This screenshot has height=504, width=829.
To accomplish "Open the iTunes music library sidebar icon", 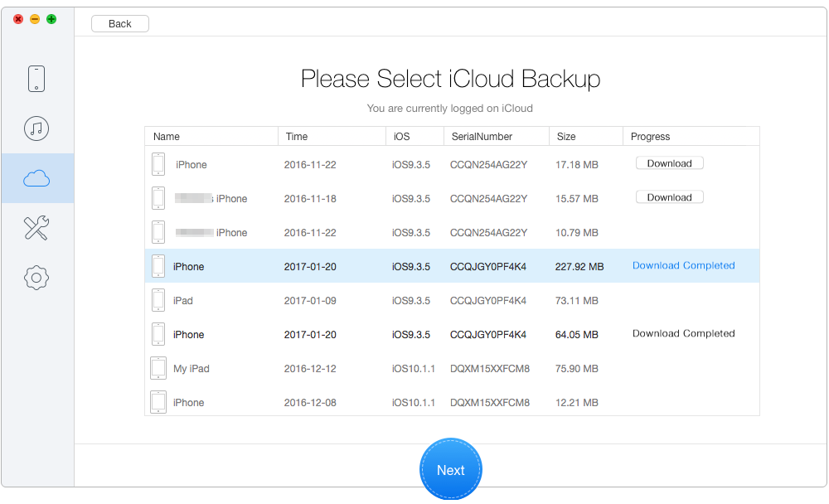I will click(36, 128).
